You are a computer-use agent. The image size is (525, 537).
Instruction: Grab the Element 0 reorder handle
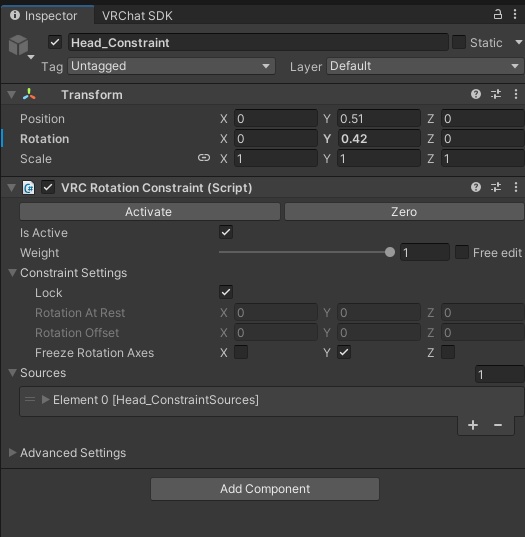(x=30, y=399)
